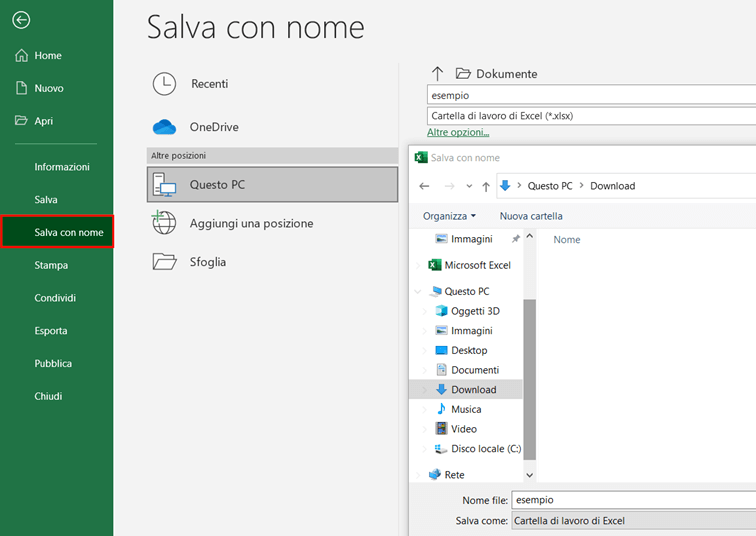
Task: Open the Cartella di lavoro di Excel (*.xlsx) dropdown
Action: pos(591,116)
